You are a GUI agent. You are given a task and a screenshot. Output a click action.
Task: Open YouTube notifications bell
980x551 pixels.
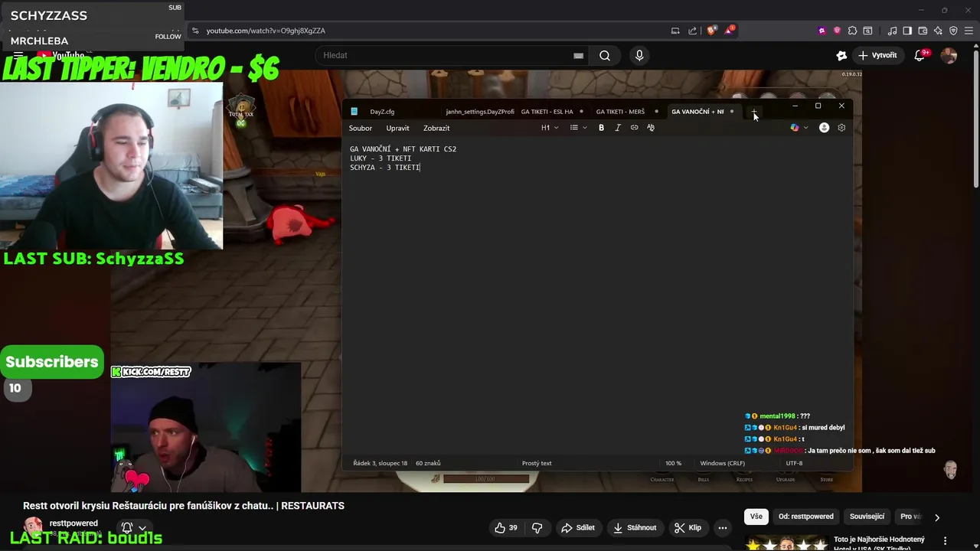[920, 55]
